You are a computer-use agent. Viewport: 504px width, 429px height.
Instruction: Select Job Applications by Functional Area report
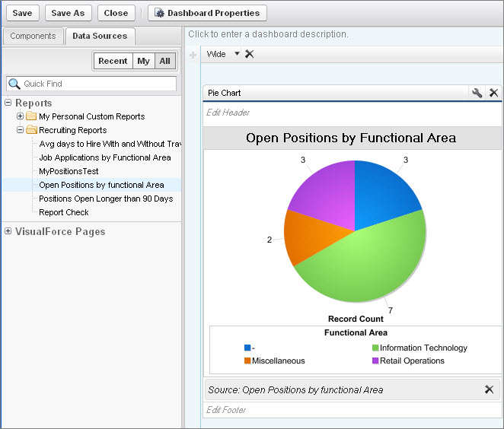tap(105, 157)
